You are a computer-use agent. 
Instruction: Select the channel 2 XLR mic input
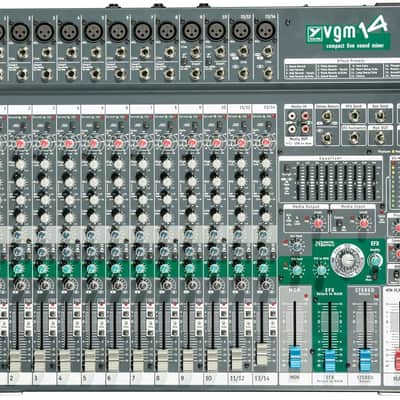[x=21, y=32]
